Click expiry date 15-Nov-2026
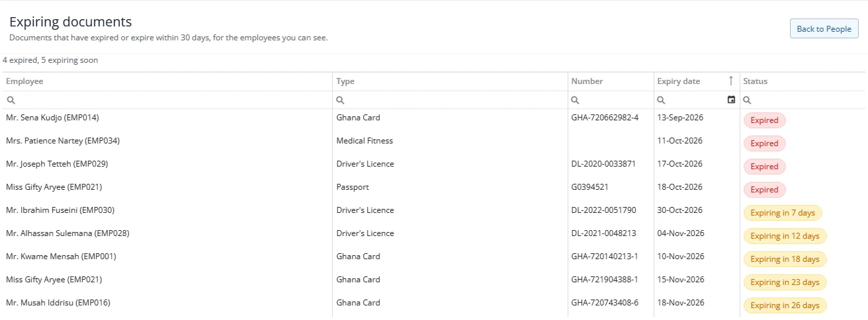This screenshot has width=868, height=320. point(681,280)
